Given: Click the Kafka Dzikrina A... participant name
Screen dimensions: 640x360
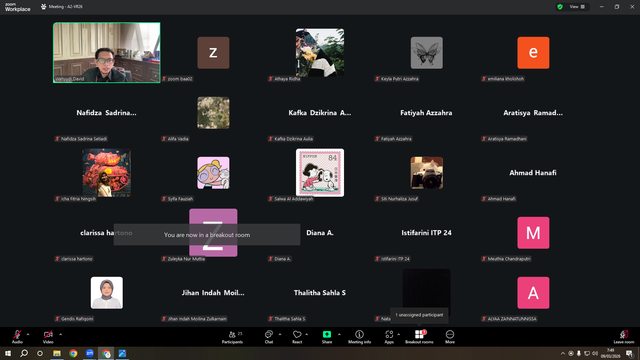Looking at the screenshot, I should tap(320, 113).
